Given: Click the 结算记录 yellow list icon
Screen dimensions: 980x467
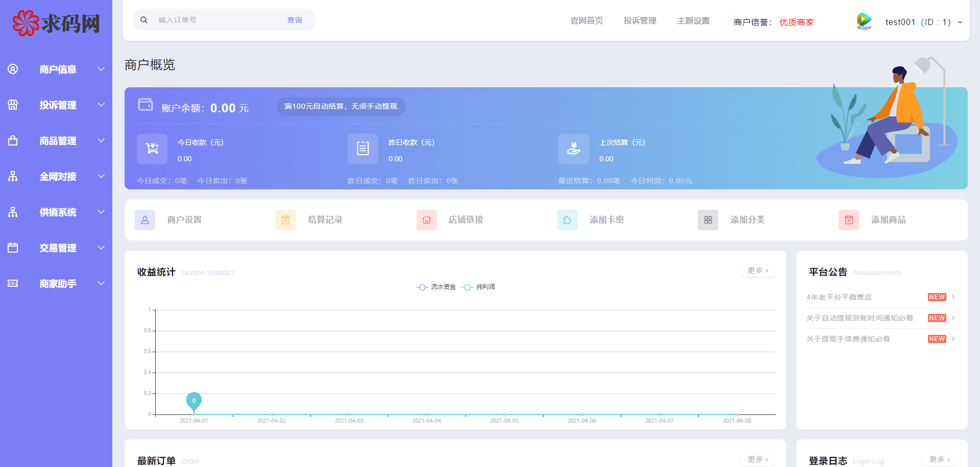Looking at the screenshot, I should point(286,220).
